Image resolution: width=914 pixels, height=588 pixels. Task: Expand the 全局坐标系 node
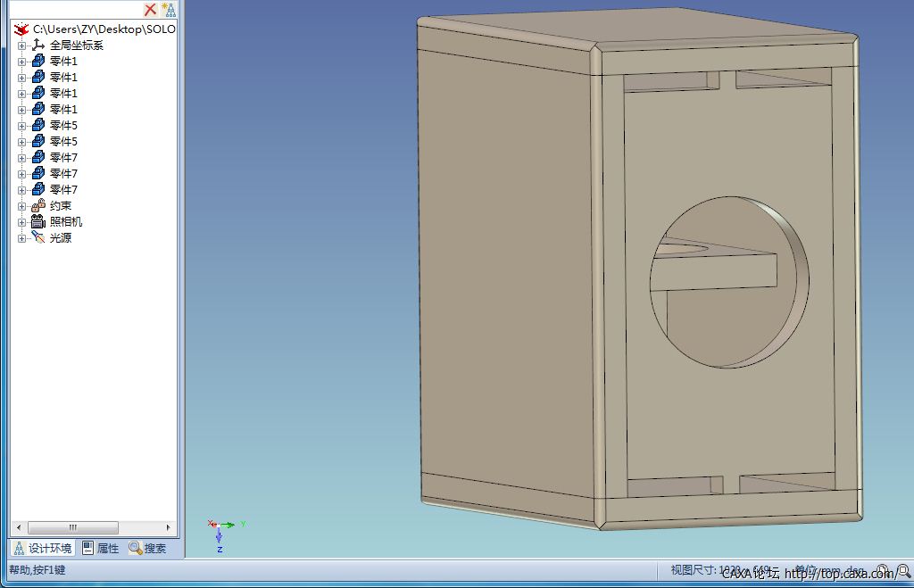point(22,46)
